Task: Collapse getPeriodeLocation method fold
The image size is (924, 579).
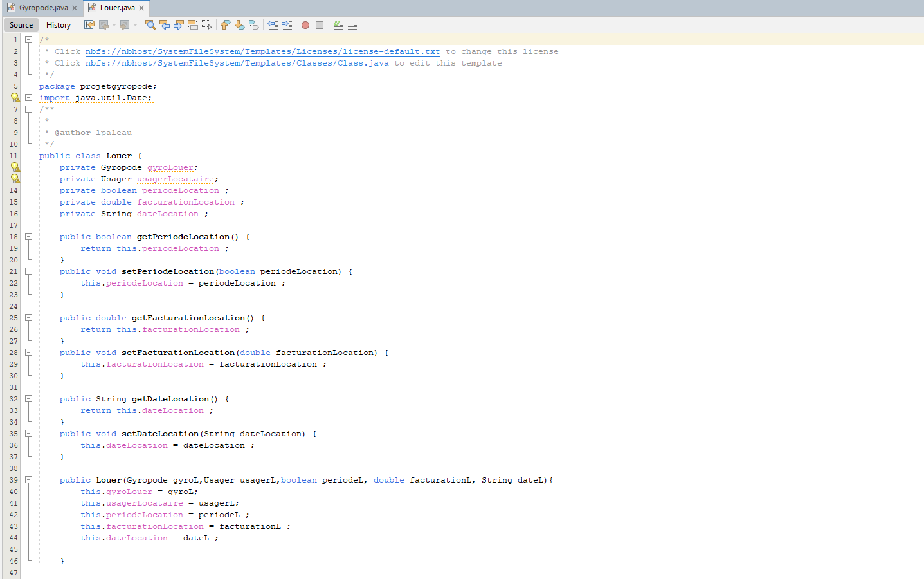Action: coord(28,237)
